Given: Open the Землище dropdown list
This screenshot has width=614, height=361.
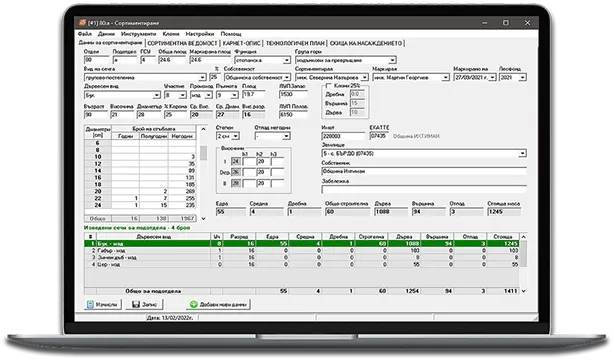Looking at the screenshot, I should pyautogui.click(x=522, y=153).
